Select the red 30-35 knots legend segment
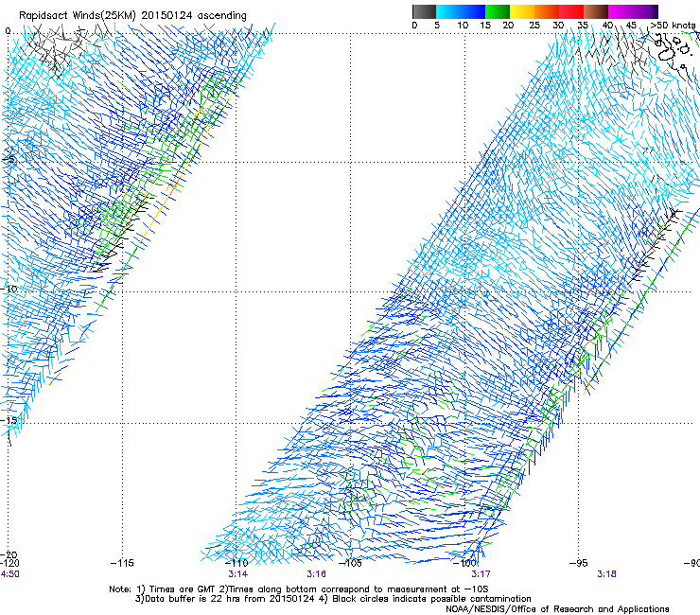Viewport: 700px width, 615px height. [x=571, y=11]
